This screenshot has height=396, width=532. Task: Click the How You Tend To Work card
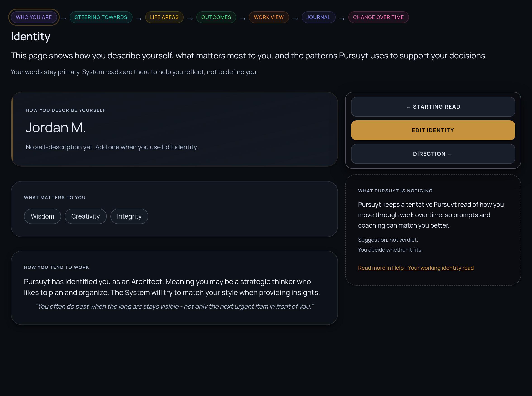[x=174, y=288]
